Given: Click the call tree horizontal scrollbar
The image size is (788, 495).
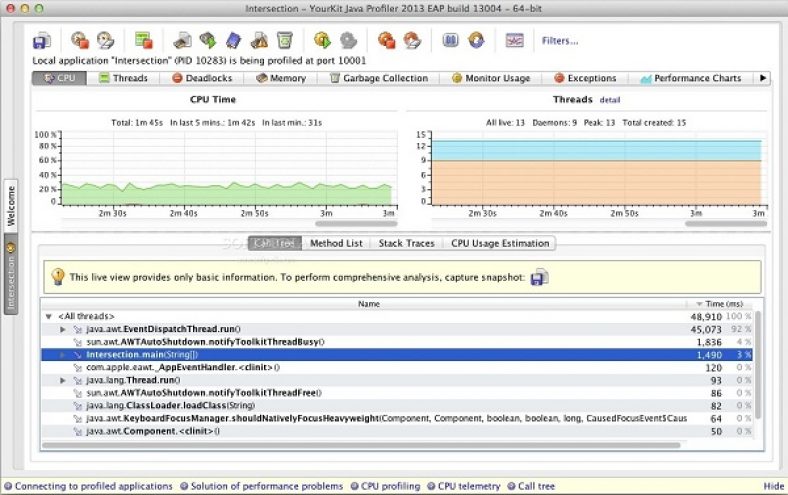Looking at the screenshot, I should click(361, 445).
